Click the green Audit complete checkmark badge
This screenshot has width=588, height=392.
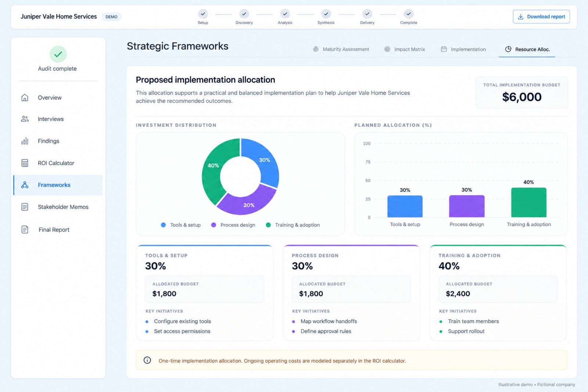[x=58, y=54]
